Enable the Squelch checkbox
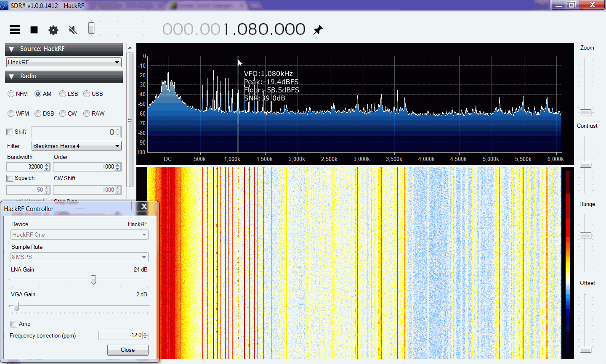This screenshot has width=606, height=364. pos(10,178)
